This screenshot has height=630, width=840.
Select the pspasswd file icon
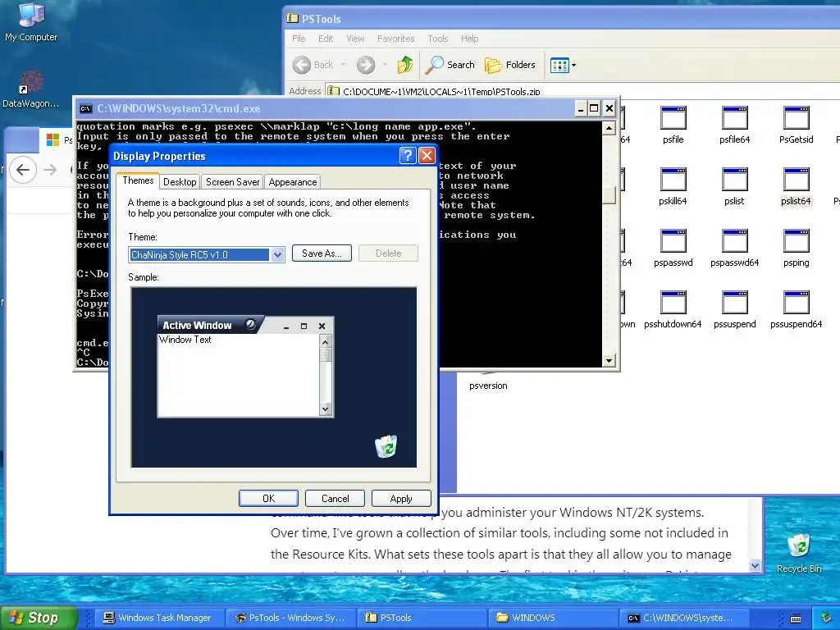pos(673,248)
